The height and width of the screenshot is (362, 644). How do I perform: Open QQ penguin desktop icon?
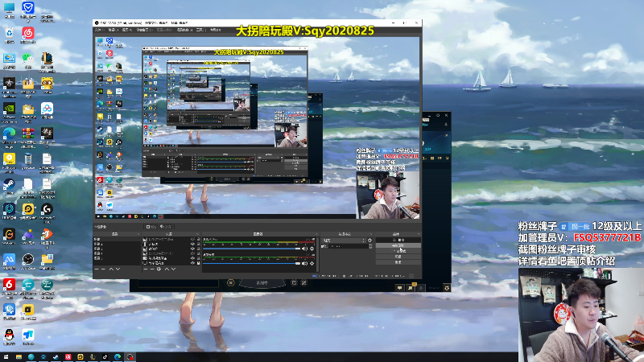pos(9,335)
